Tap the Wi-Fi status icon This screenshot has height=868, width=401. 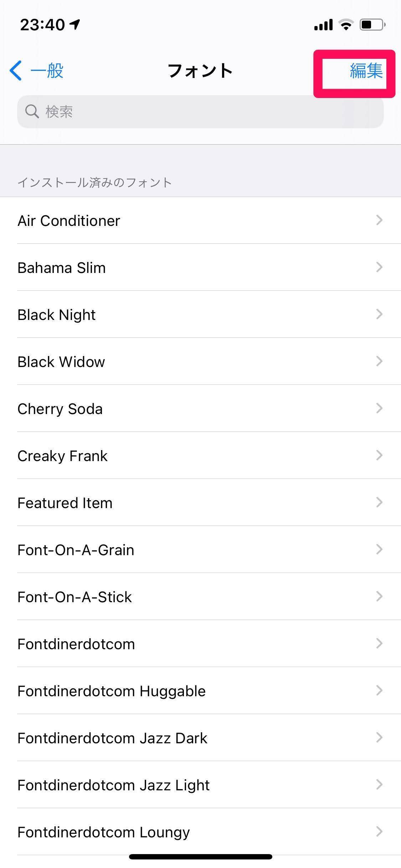tap(346, 25)
